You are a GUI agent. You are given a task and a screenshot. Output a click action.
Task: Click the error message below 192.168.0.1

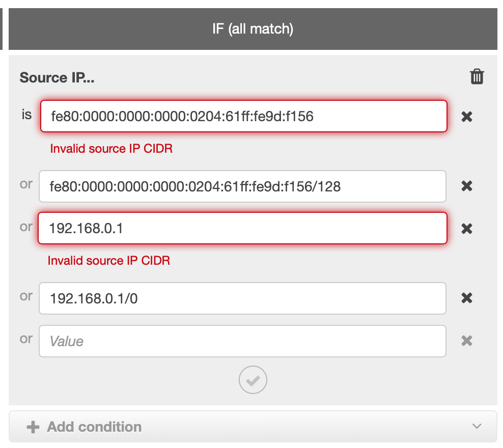pyautogui.click(x=109, y=260)
